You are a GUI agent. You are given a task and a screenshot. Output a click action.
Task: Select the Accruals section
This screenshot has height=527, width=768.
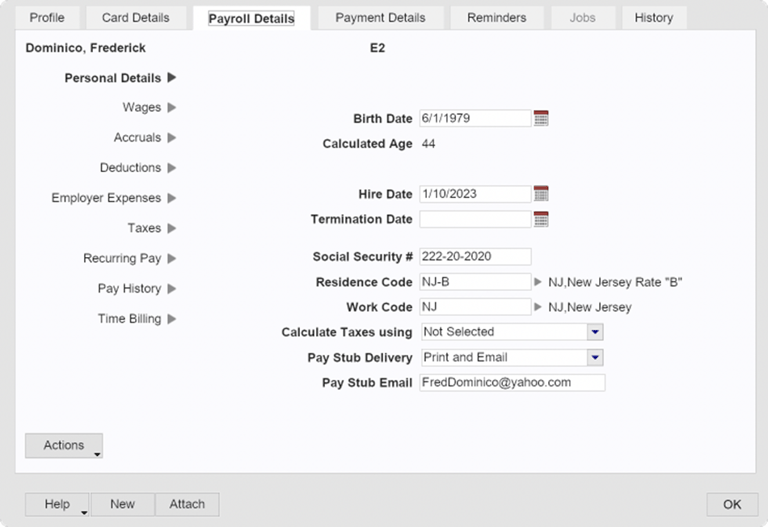coord(137,138)
